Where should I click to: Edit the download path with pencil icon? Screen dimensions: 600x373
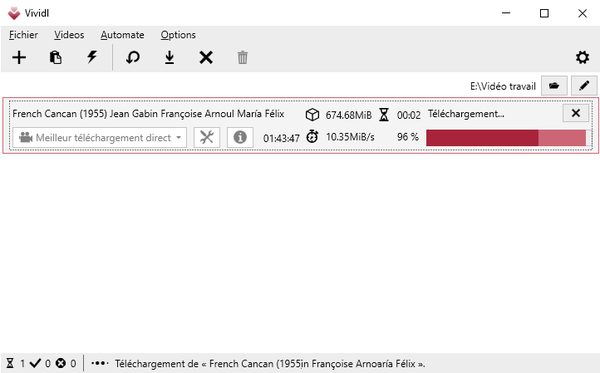click(x=584, y=85)
